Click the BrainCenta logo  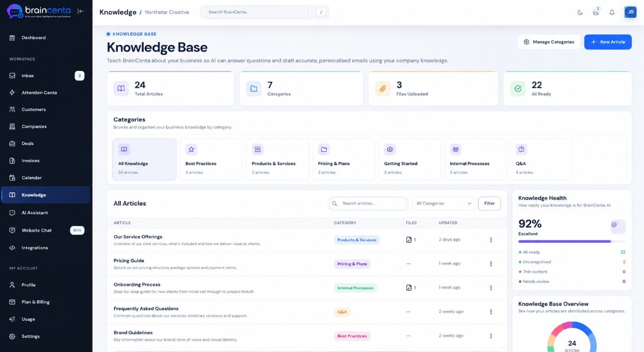[x=39, y=11]
